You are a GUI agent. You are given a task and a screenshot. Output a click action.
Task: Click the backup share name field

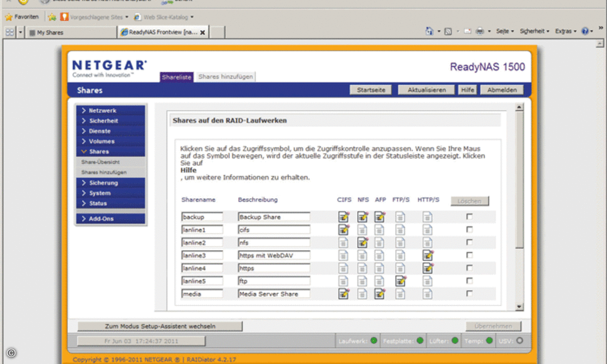pyautogui.click(x=202, y=217)
